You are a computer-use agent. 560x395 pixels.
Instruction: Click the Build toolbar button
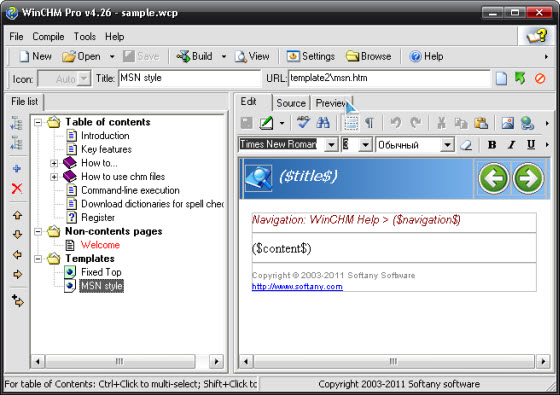[195, 56]
